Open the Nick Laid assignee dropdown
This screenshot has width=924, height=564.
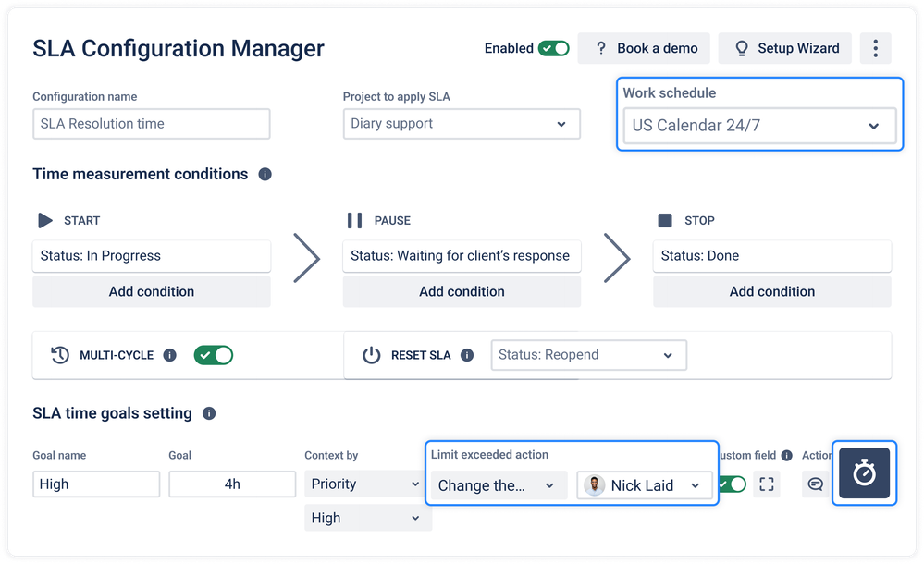point(645,485)
